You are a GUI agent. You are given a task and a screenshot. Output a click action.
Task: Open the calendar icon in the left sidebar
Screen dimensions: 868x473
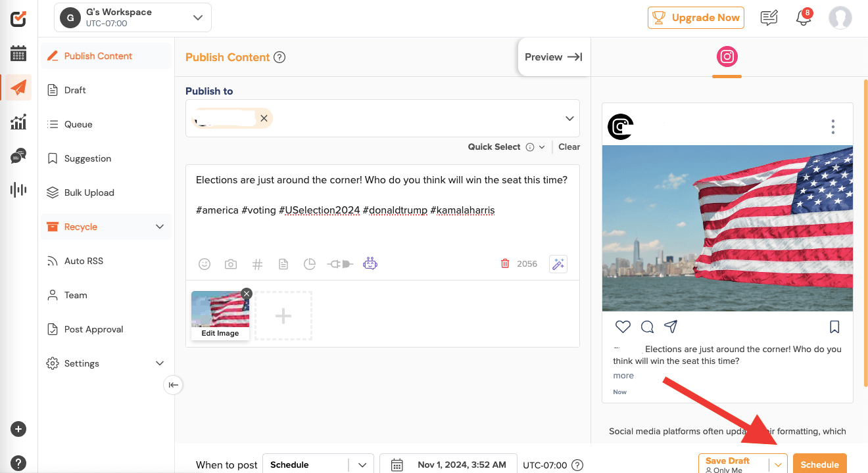point(18,53)
